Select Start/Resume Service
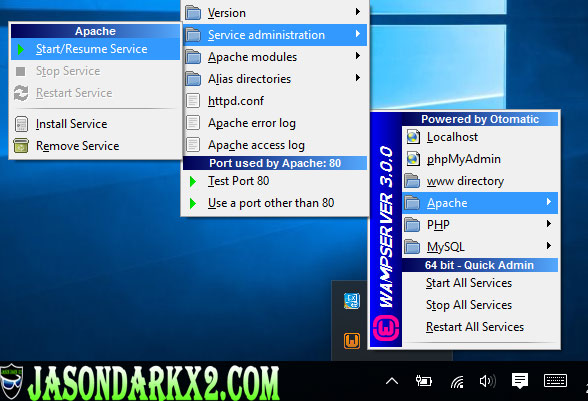The height and width of the screenshot is (401, 588). coord(95,49)
